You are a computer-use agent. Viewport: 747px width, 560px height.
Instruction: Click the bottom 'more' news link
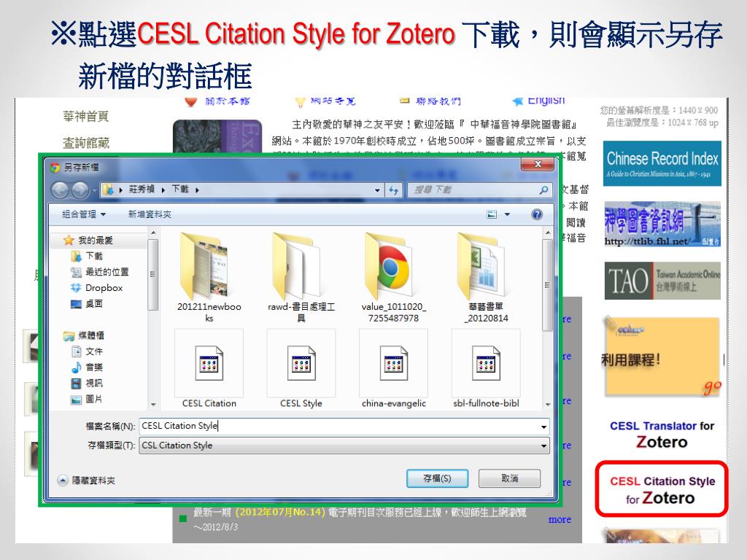pyautogui.click(x=560, y=519)
